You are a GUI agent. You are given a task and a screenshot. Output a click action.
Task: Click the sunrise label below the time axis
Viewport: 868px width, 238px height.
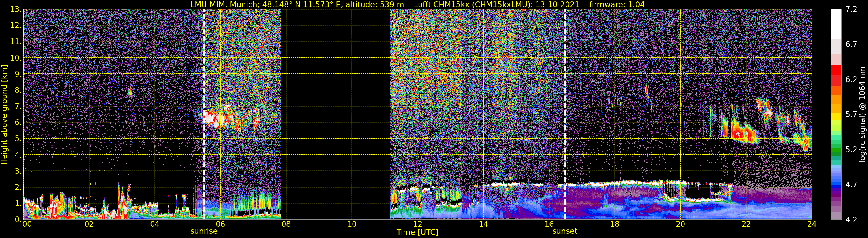(x=204, y=231)
